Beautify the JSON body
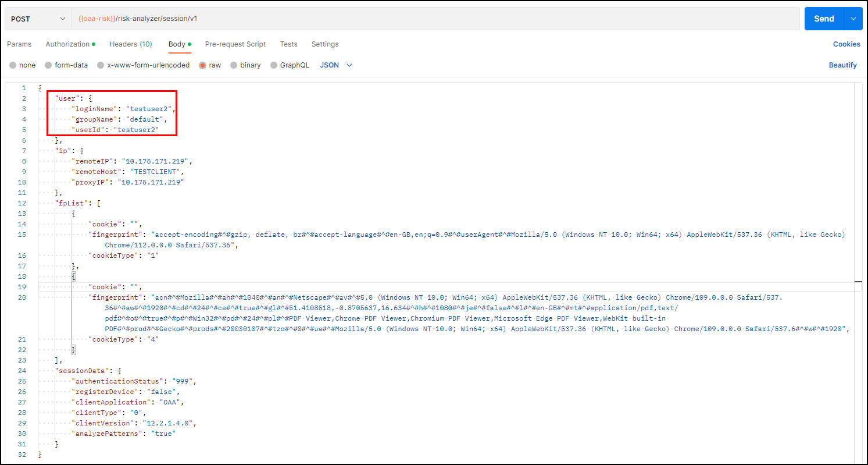 843,65
